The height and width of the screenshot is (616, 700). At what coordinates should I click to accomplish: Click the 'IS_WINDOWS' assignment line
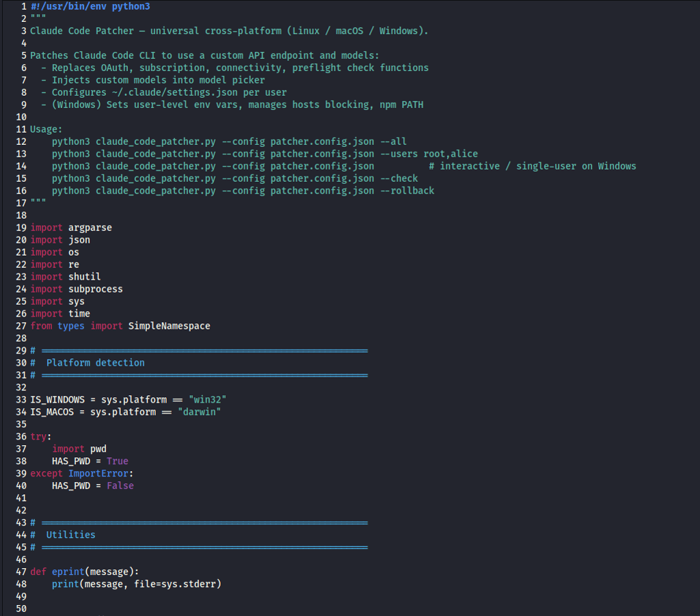pos(128,399)
